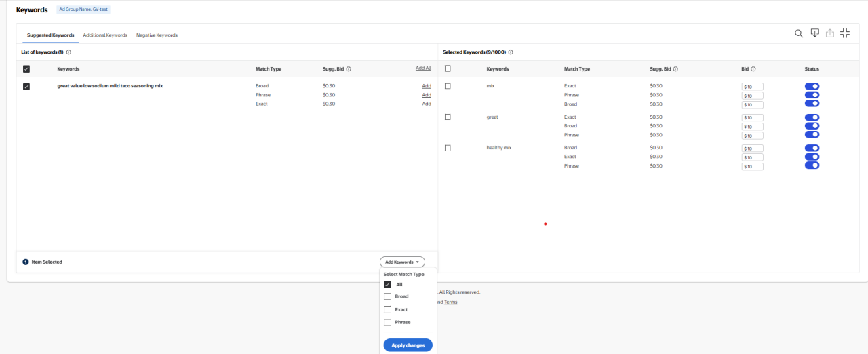Click the search magnifier icon
Image resolution: width=868 pixels, height=354 pixels.
[x=799, y=33]
